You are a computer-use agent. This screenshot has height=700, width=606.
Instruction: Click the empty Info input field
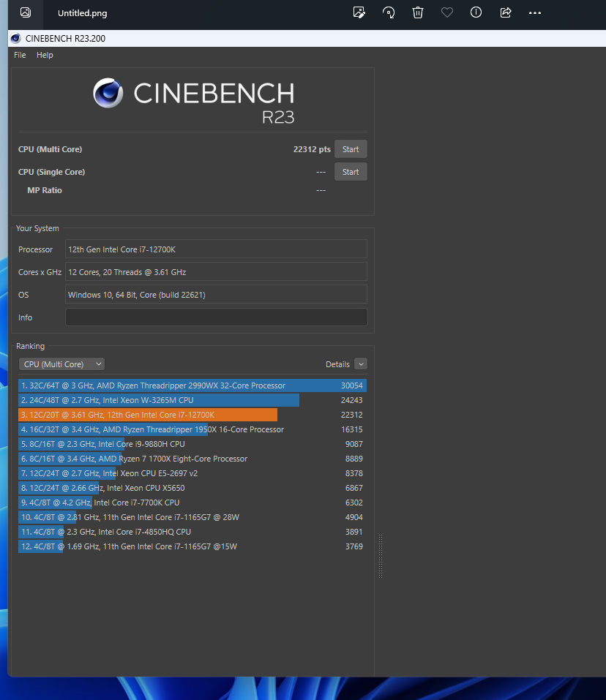point(216,317)
